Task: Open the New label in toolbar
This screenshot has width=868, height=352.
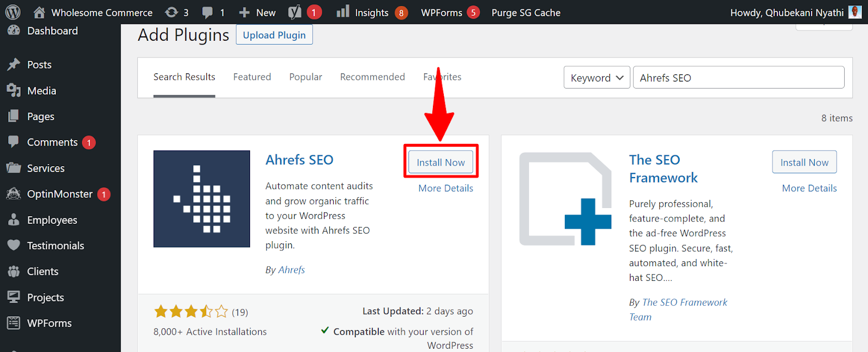Action: pyautogui.click(x=266, y=12)
